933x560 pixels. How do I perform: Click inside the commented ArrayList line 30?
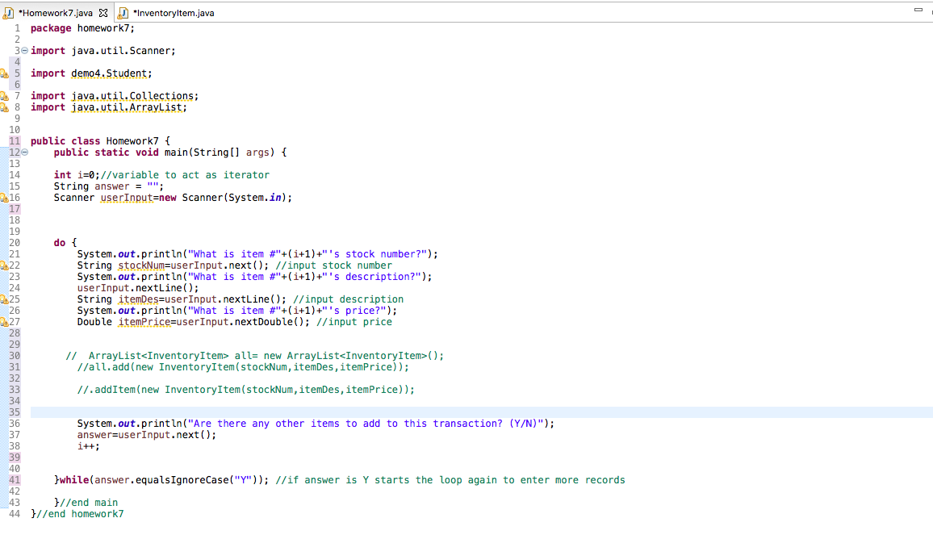242,355
